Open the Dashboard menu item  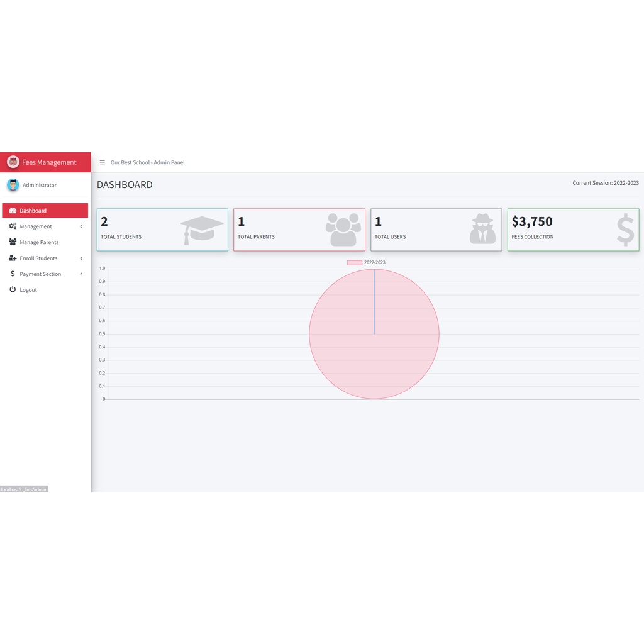[35, 210]
